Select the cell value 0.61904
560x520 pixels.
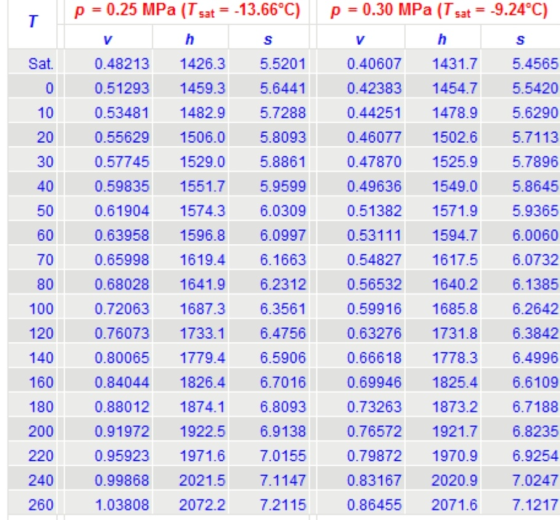(122, 211)
